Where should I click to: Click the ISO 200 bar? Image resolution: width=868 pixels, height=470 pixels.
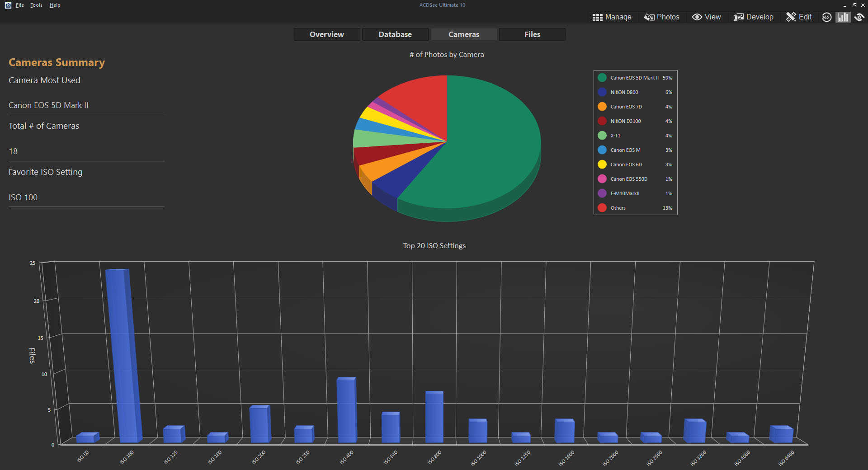(260, 424)
